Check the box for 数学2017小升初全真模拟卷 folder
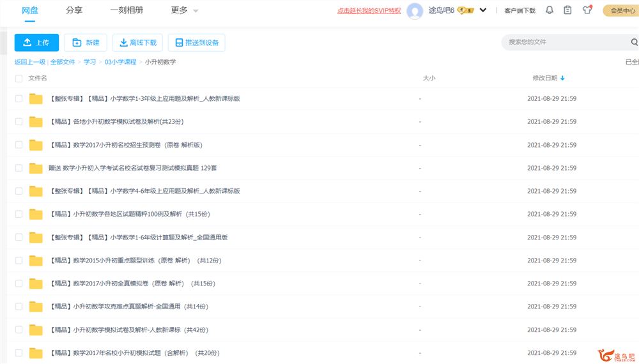Screen dimensions: 639x364 (19, 284)
